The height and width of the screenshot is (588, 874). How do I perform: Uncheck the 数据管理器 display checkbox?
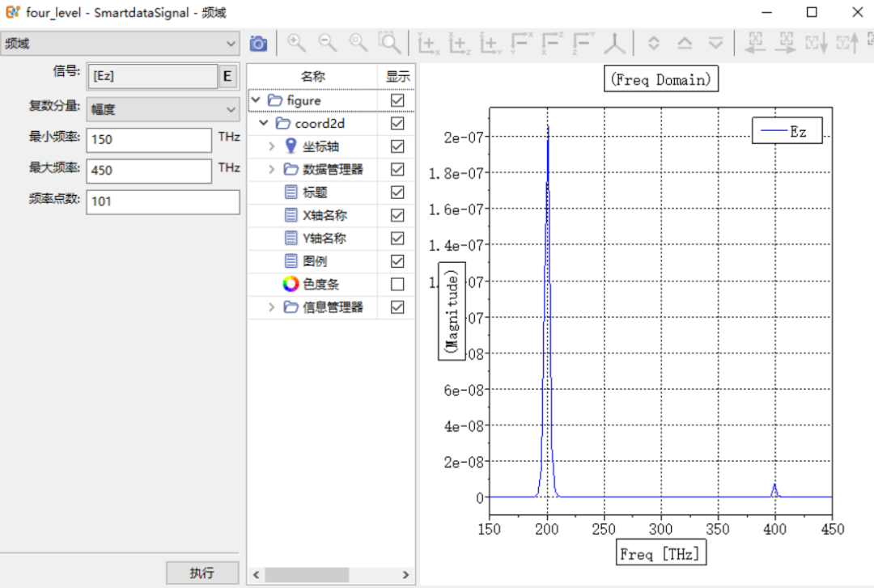(397, 169)
